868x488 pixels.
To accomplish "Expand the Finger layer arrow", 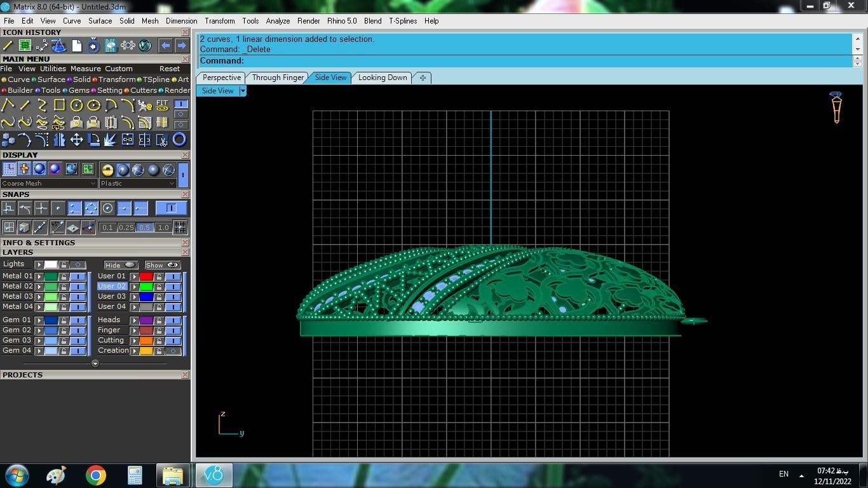I will tap(134, 330).
